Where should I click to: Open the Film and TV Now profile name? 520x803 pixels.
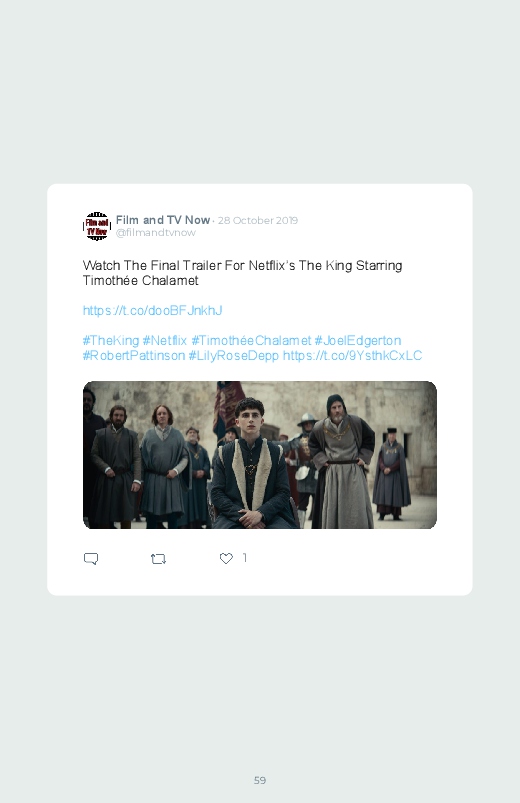163,220
